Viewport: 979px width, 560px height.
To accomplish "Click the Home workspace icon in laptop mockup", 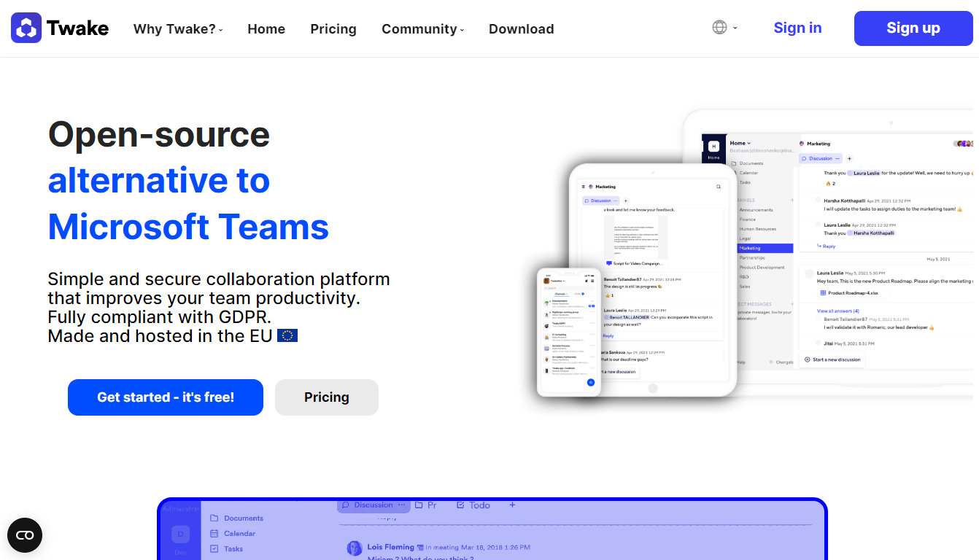I will click(x=713, y=146).
